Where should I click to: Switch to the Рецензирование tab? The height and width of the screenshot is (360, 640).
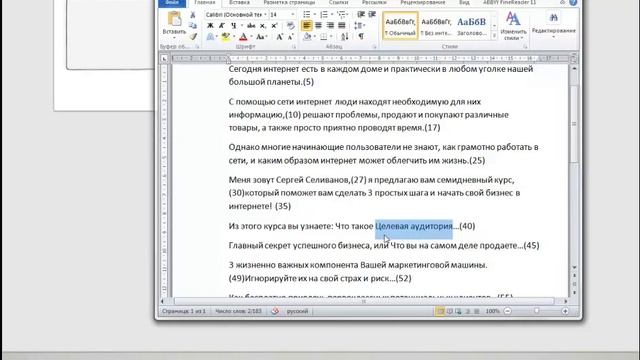[422, 3]
